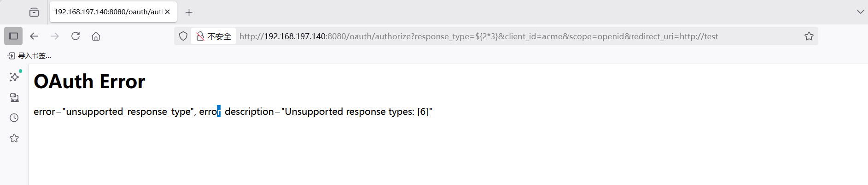Go to the home page
Image resolution: width=868 pixels, height=185 pixels.
96,36
